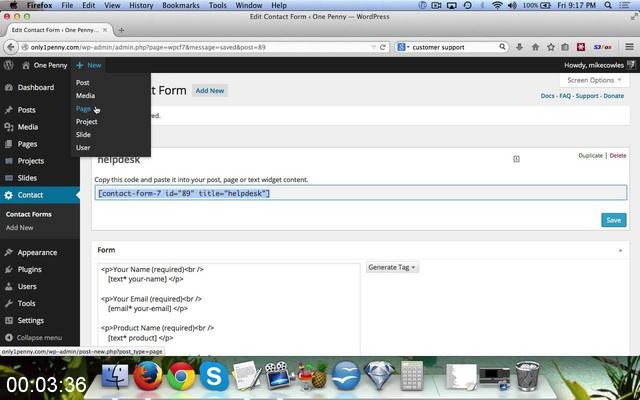Choose Slide from the New dropdown

pyautogui.click(x=83, y=135)
